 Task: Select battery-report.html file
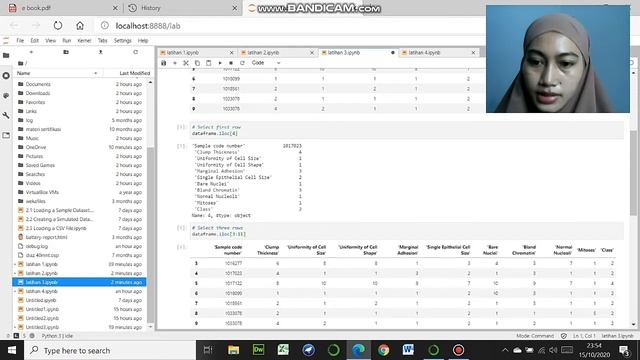coord(80,237)
